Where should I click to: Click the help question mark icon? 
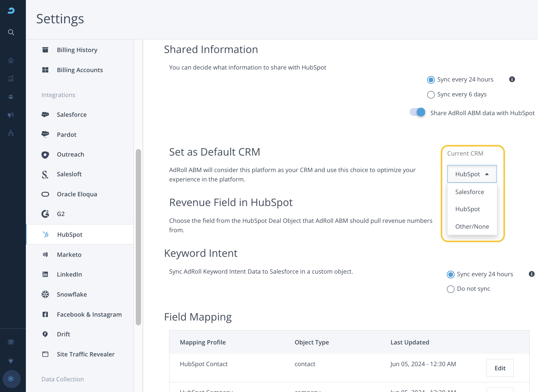click(11, 342)
